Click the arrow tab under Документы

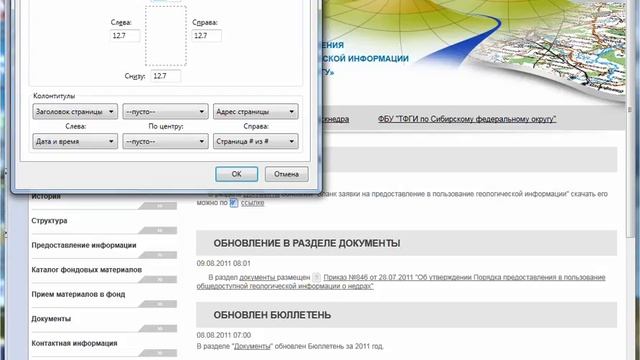[158, 329]
